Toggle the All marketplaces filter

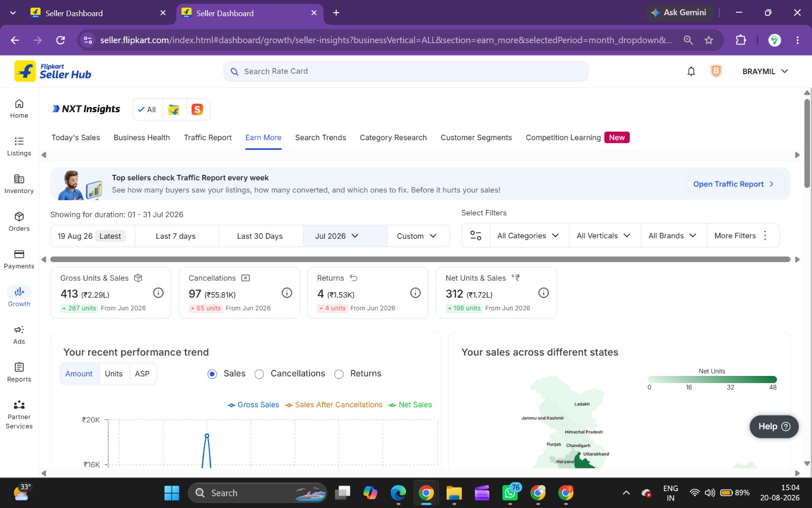point(147,109)
